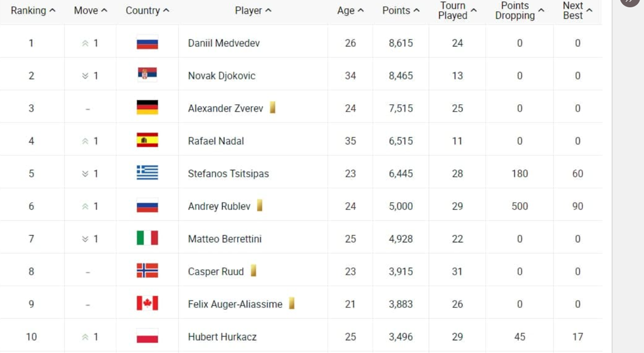Click the gold badge next to Casper Ruud
Image resolution: width=644 pixels, height=353 pixels.
click(x=254, y=271)
